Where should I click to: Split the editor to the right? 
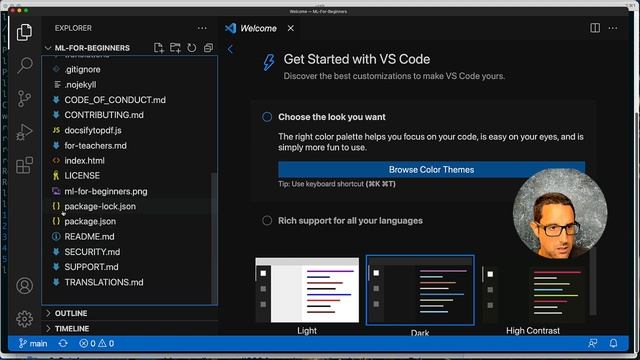coord(595,28)
